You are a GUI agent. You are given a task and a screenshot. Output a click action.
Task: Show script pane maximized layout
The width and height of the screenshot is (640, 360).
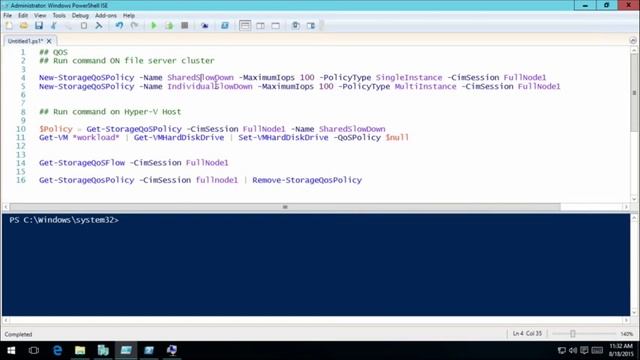[x=276, y=26]
